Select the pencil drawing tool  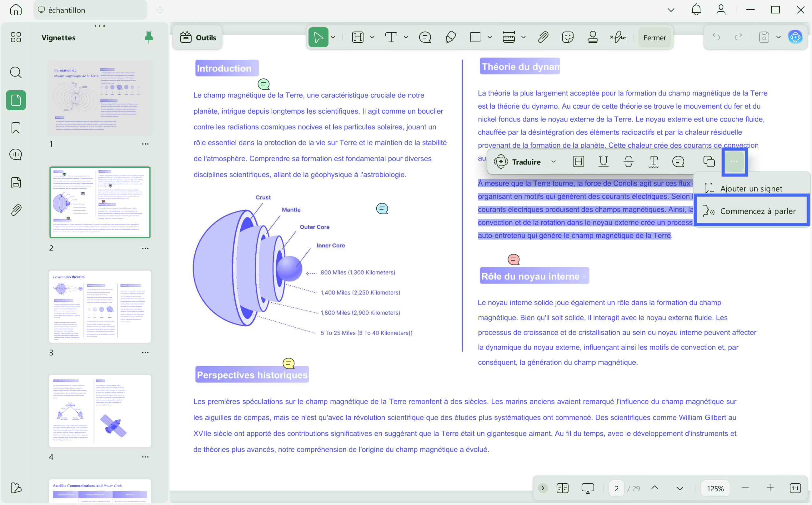coord(450,37)
